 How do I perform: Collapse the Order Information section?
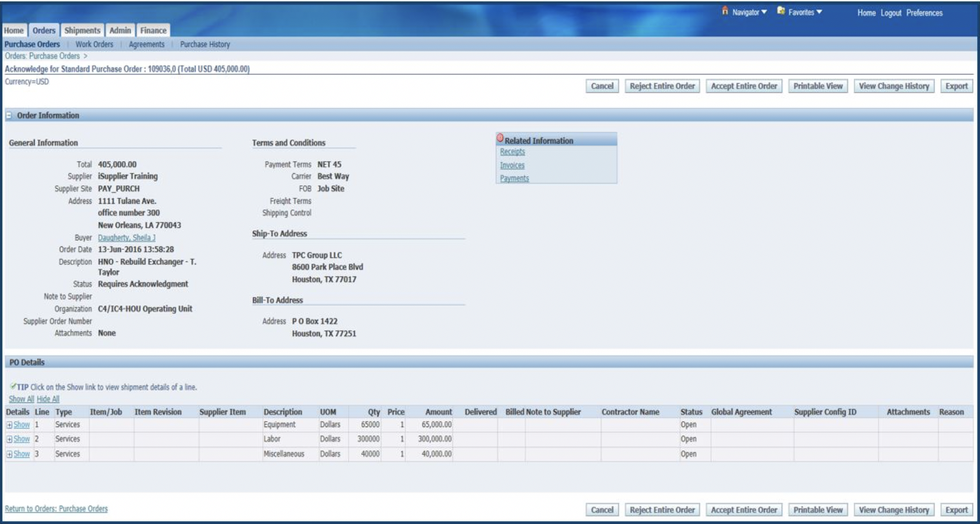click(9, 115)
